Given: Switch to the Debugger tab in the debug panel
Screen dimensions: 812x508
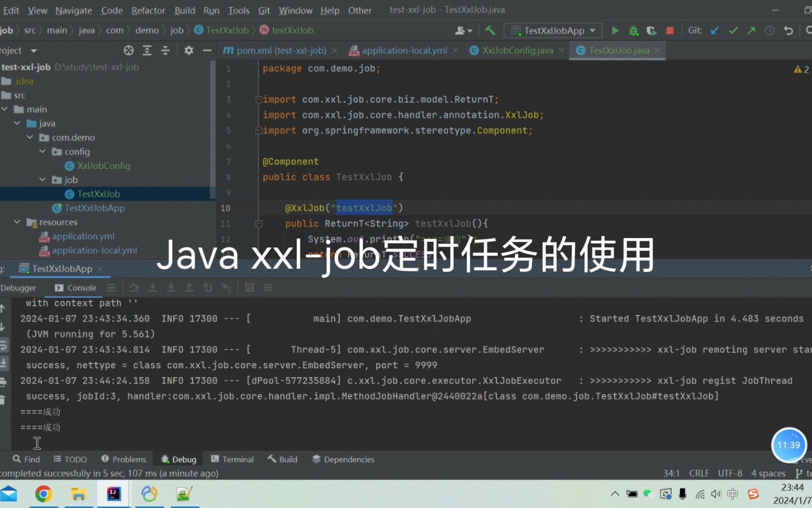Looking at the screenshot, I should point(19,287).
